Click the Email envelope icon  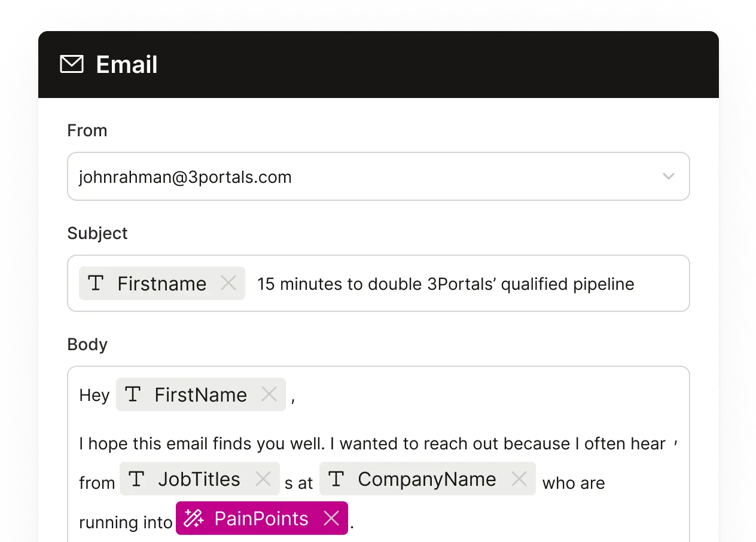(x=71, y=64)
